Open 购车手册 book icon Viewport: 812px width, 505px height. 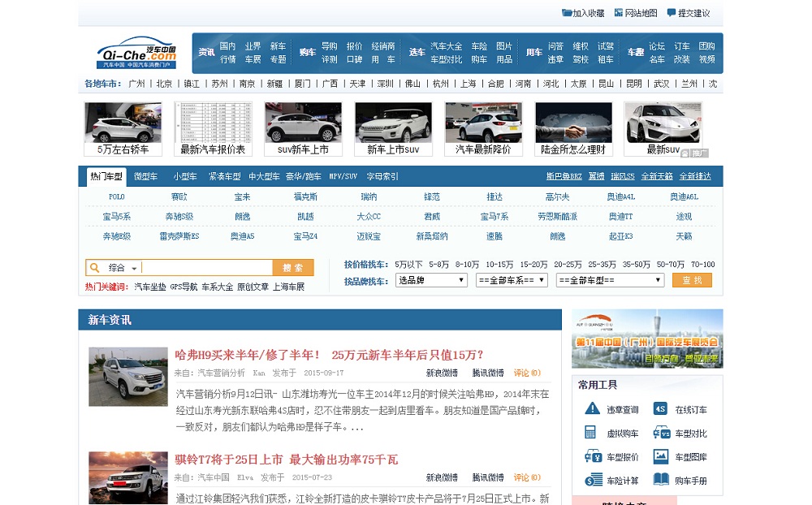(x=661, y=480)
